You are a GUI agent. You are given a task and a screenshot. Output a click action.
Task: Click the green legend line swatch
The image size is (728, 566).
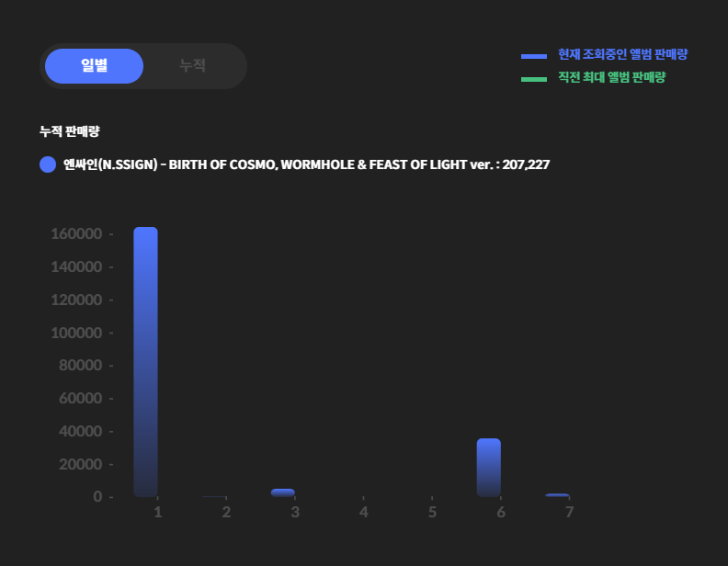coord(534,79)
